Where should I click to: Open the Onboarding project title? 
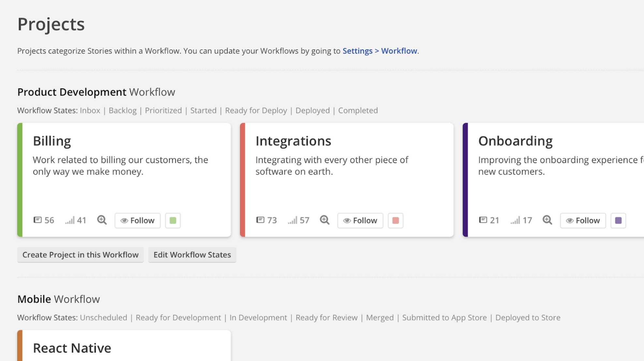516,141
